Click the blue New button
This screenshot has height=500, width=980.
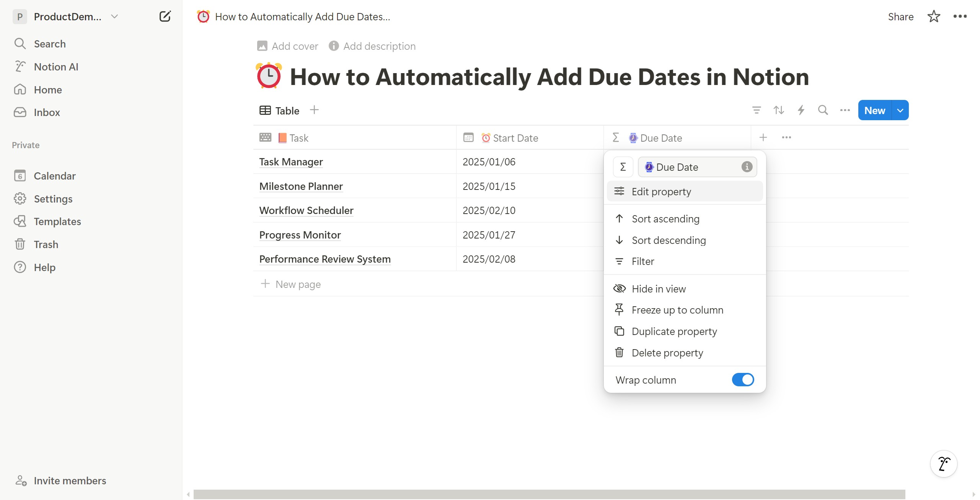[x=875, y=110]
